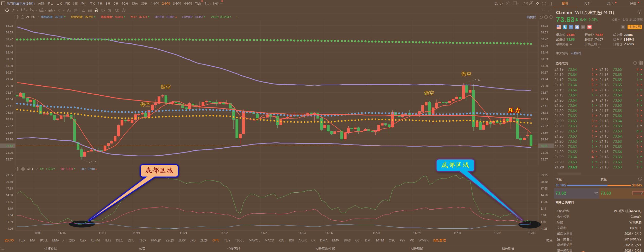This screenshot has width=644, height=252.
Task: Open the 前复权 adjustment selector
Action: pyautogui.click(x=531, y=17)
